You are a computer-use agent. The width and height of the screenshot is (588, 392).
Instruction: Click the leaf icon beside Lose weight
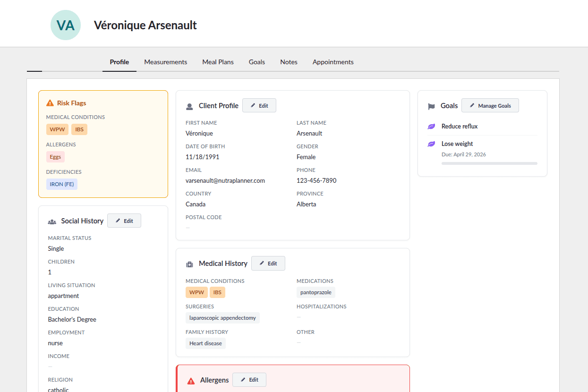[x=431, y=144]
